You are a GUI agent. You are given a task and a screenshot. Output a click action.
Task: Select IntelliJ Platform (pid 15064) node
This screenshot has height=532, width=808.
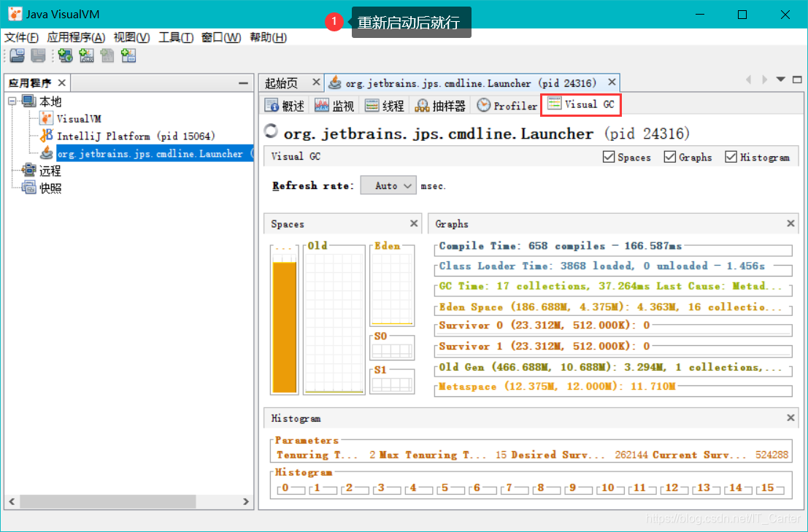point(136,136)
